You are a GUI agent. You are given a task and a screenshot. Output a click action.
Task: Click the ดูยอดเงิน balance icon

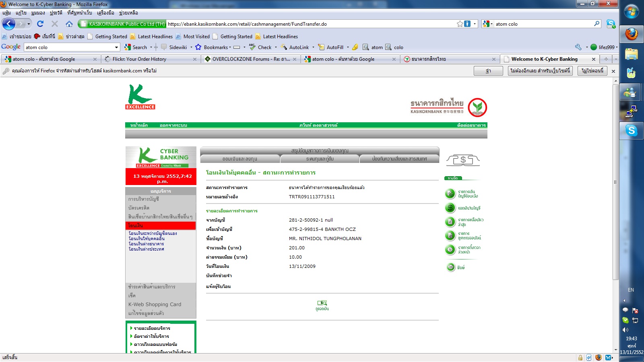tap(322, 303)
